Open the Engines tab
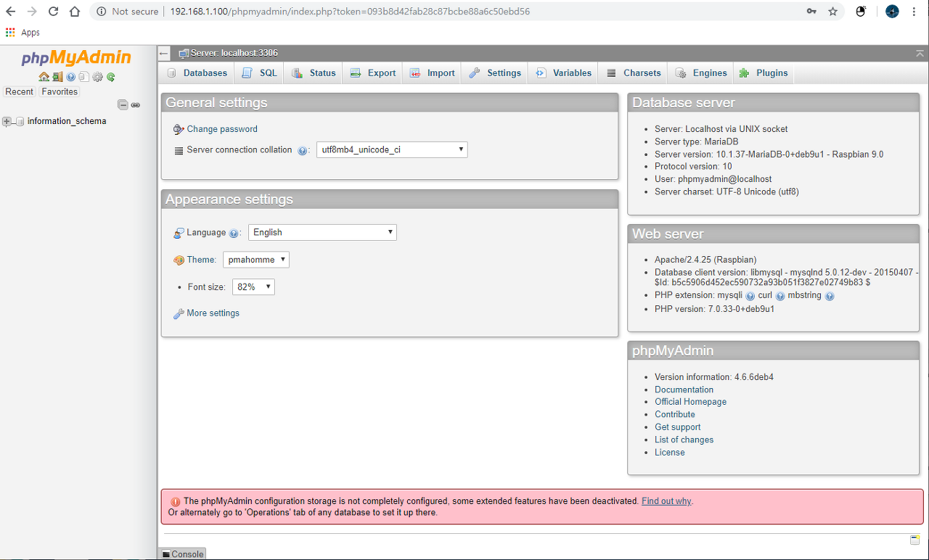Screen dimensions: 929x560 point(700,73)
